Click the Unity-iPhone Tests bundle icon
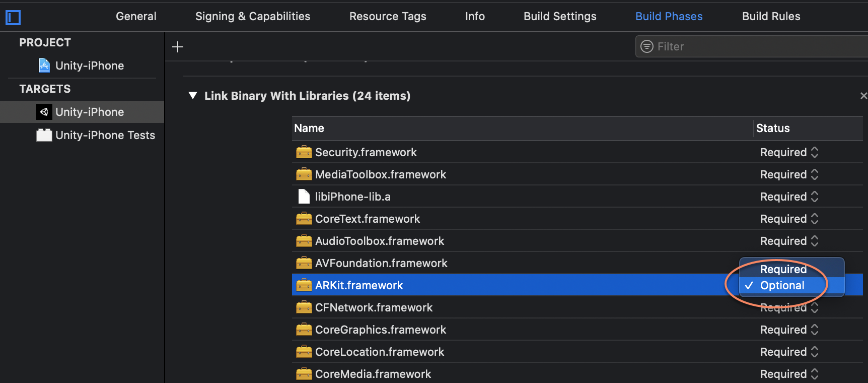 tap(44, 135)
